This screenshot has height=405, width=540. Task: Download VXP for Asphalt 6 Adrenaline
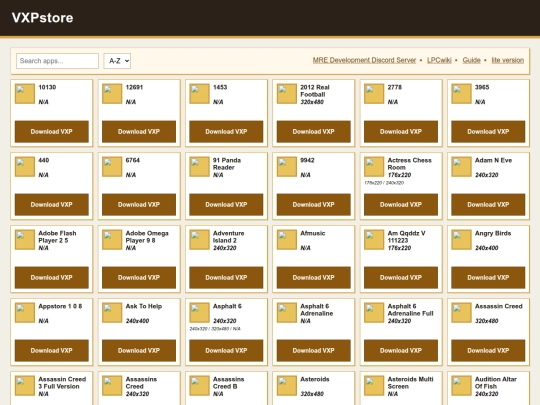pyautogui.click(x=313, y=351)
